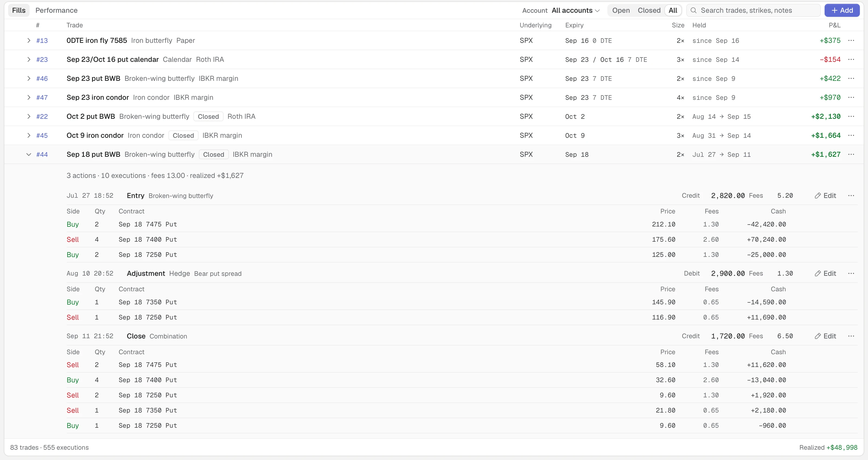The height and width of the screenshot is (460, 868).
Task: Open the more options menu for trade #47
Action: (851, 97)
